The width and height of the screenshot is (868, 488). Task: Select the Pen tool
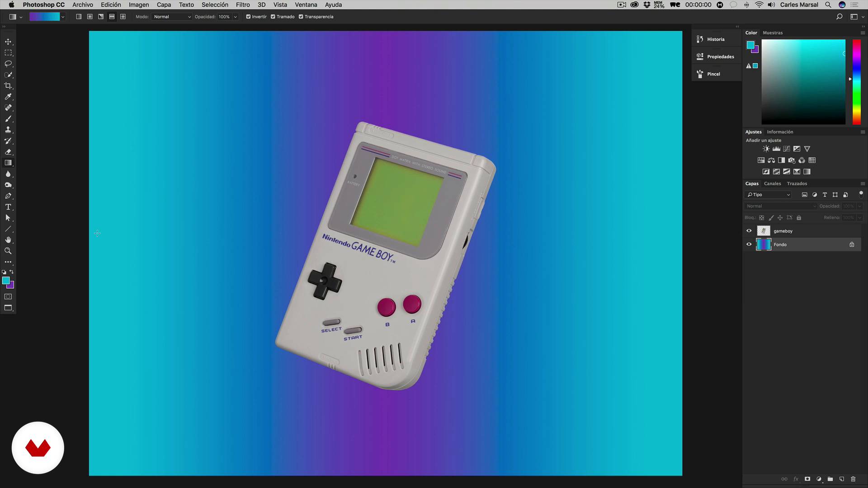coord(8,196)
